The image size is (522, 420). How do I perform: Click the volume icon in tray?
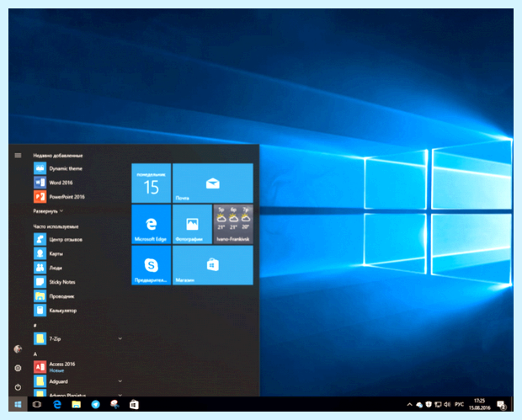coord(447,405)
